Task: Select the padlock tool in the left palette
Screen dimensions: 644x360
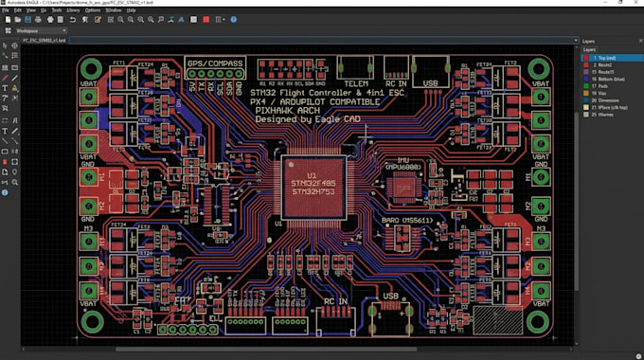Action: [x=15, y=88]
